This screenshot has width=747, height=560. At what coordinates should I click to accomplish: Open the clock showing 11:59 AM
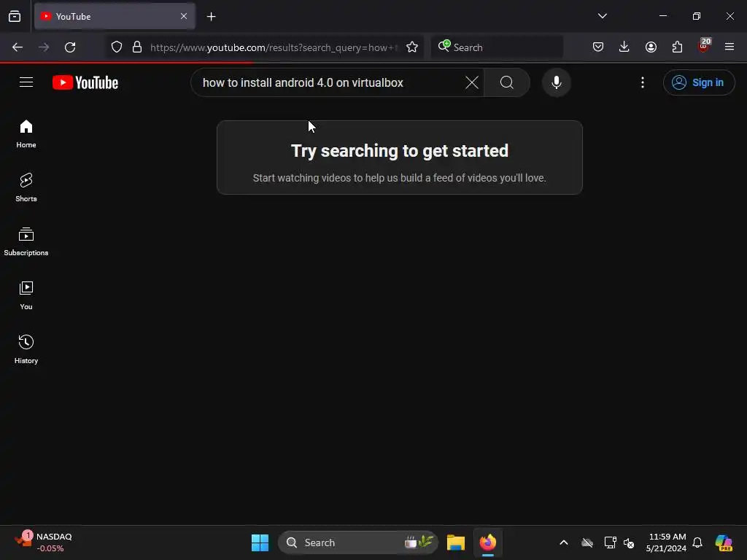point(666,542)
